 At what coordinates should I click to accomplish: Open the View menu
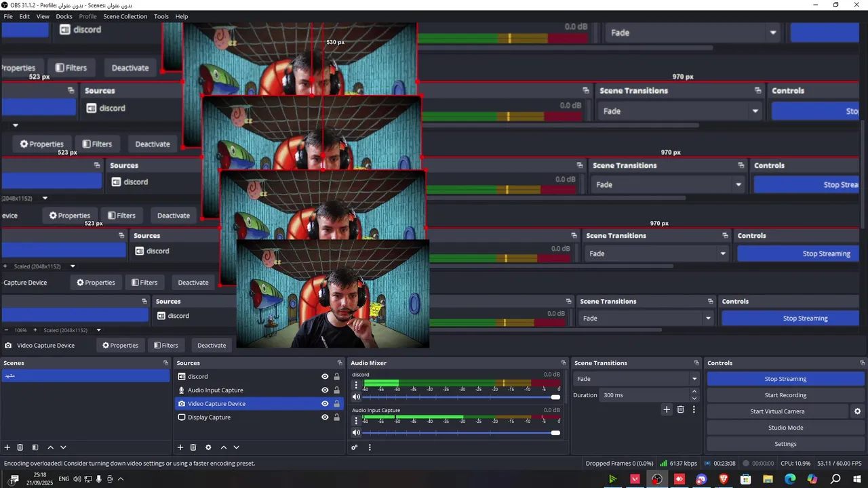pyautogui.click(x=43, y=16)
